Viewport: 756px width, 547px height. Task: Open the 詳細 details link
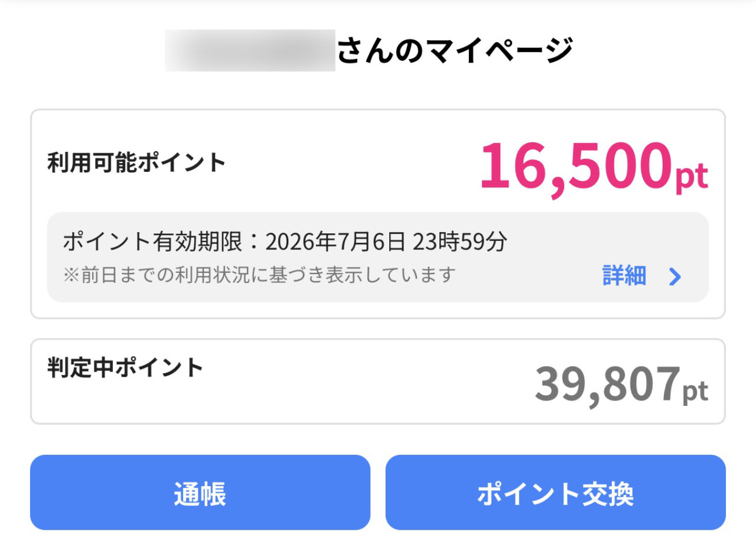pyautogui.click(x=624, y=276)
